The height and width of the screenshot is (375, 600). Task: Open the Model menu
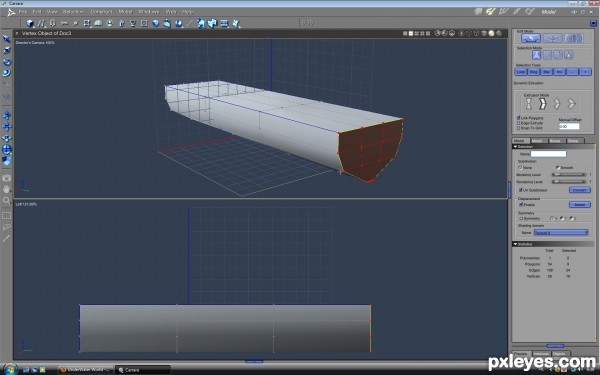125,12
